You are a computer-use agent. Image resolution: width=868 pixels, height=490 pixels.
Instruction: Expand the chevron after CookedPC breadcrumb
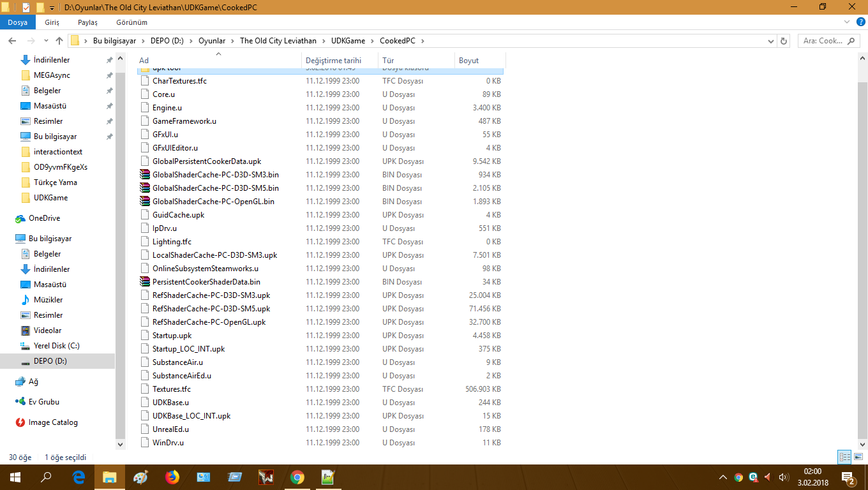pyautogui.click(x=423, y=41)
